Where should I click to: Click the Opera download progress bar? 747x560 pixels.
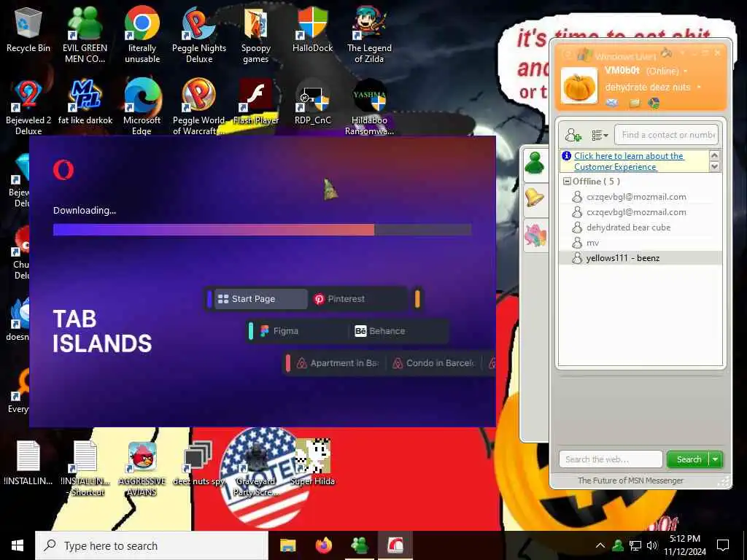tap(262, 230)
